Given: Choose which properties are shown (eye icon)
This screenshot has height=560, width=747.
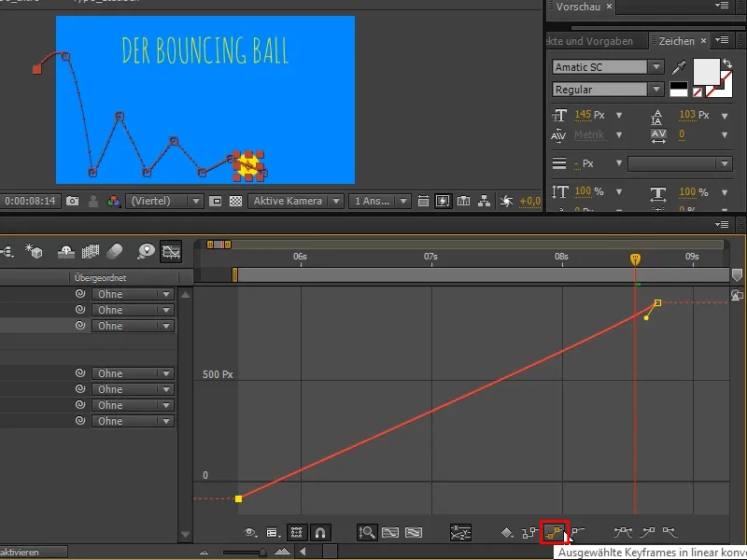Looking at the screenshot, I should tap(250, 532).
